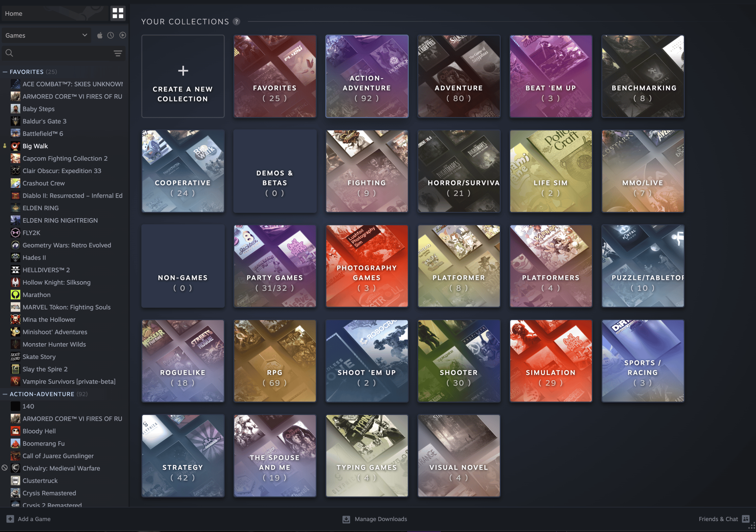Click the Home button in sidebar
This screenshot has width=756, height=532.
[55, 14]
